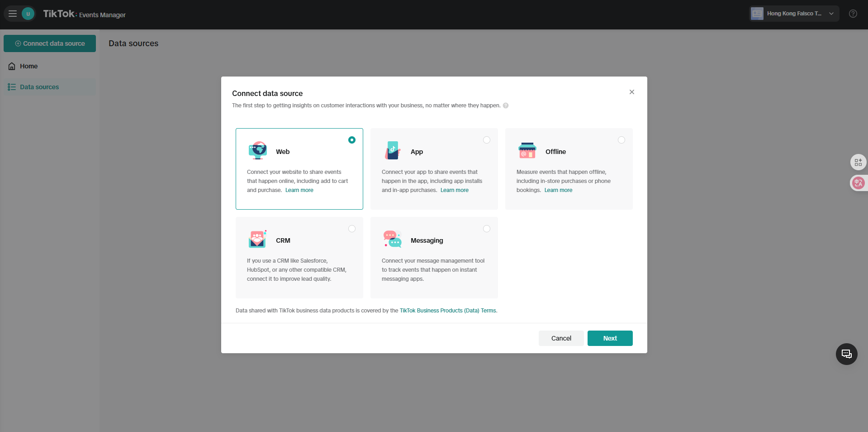
Task: Cancel the Connect data source dialog
Action: [561, 338]
